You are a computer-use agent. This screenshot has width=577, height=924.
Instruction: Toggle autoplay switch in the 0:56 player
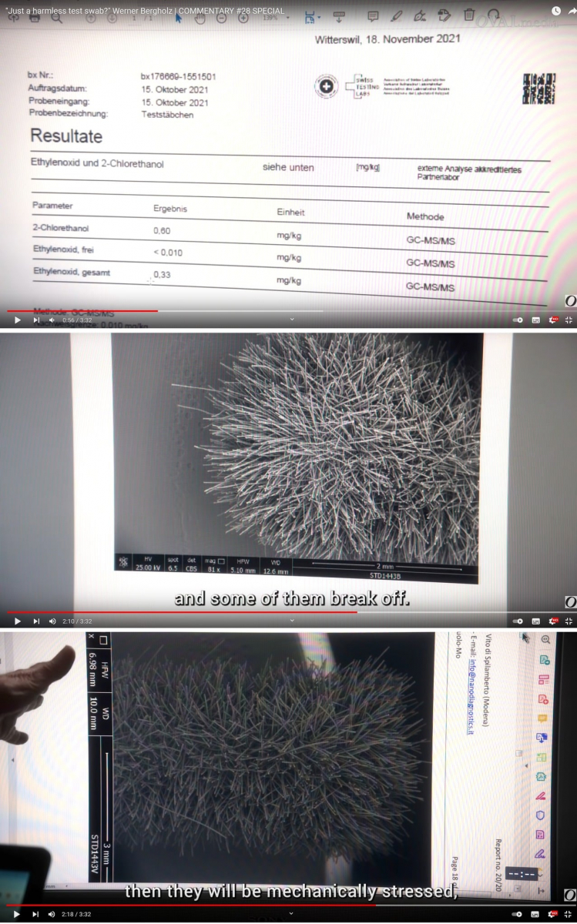518,320
